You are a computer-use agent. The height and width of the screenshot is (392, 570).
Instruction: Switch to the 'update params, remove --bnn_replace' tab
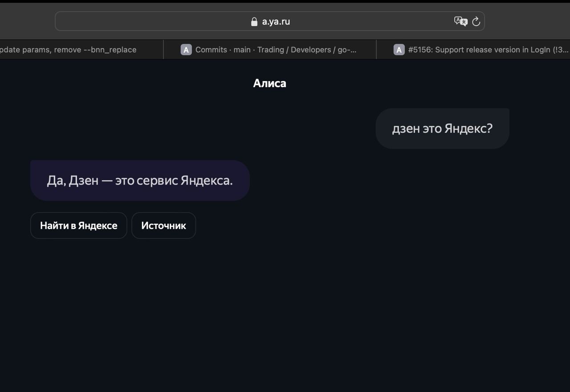click(81, 50)
